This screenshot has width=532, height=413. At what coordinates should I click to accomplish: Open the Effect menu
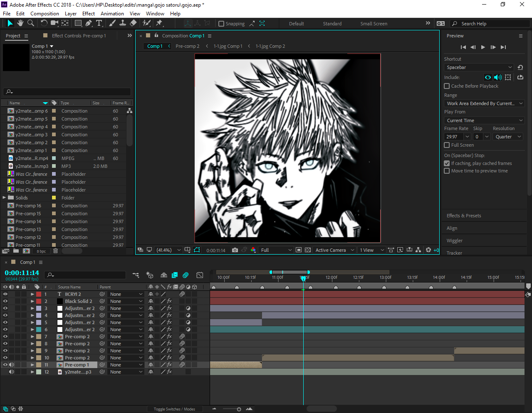pyautogui.click(x=89, y=13)
